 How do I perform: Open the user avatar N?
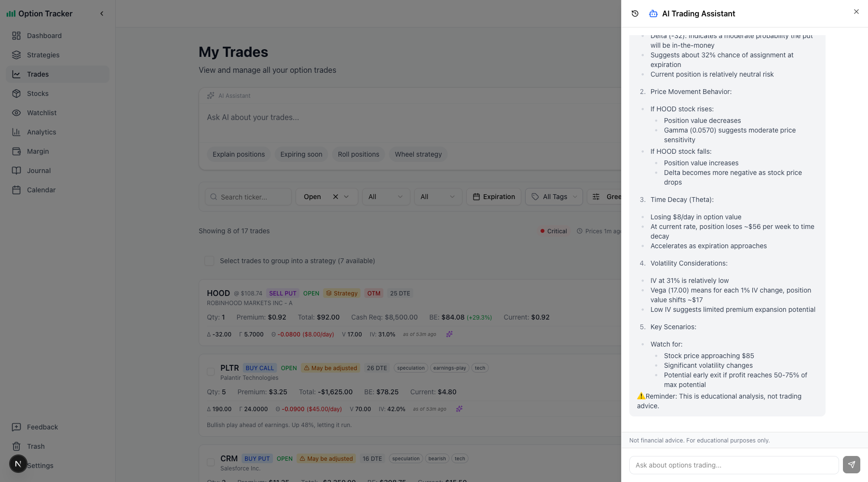pos(18,464)
